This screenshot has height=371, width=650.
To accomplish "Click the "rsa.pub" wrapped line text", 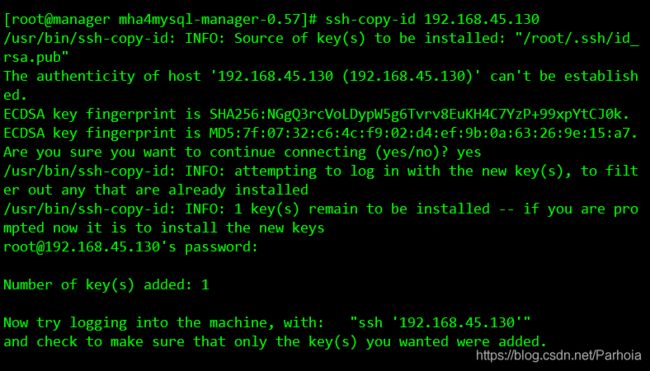I will (36, 58).
